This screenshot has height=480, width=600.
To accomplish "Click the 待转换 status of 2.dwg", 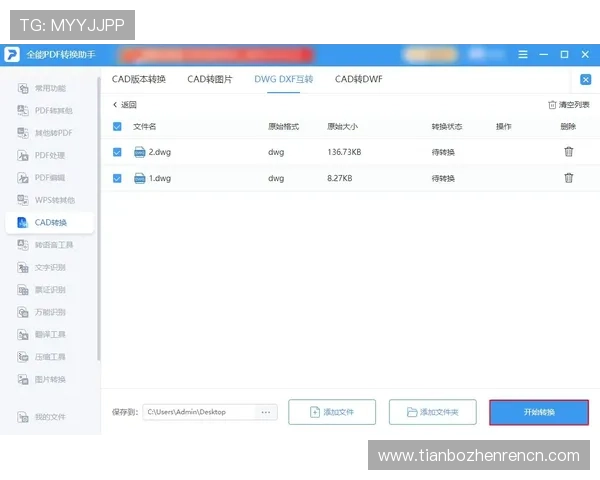I will [x=443, y=152].
